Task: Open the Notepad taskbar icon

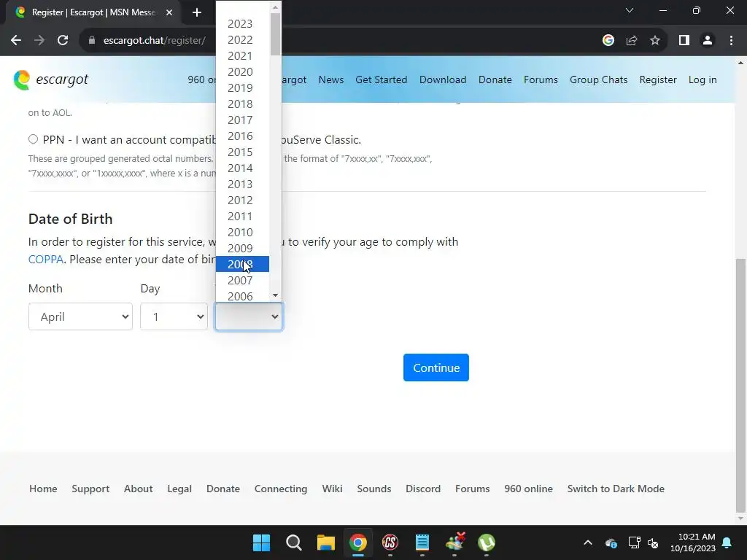Action: (422, 542)
